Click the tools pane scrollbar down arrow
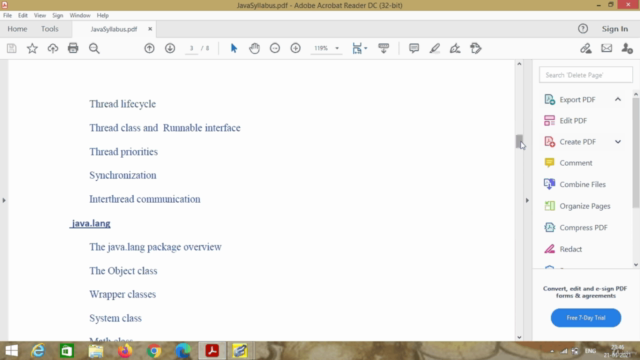Screen dimensions: 640x360 coord(636,265)
